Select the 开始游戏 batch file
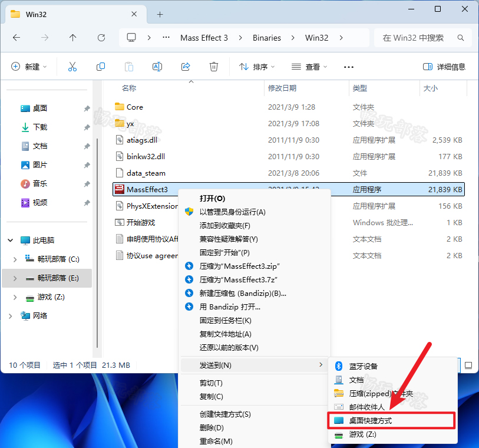Screen dimensions: 479x448 (141, 222)
